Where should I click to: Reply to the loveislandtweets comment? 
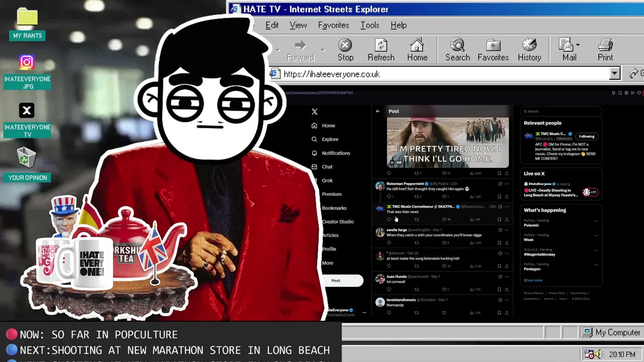[x=389, y=313]
